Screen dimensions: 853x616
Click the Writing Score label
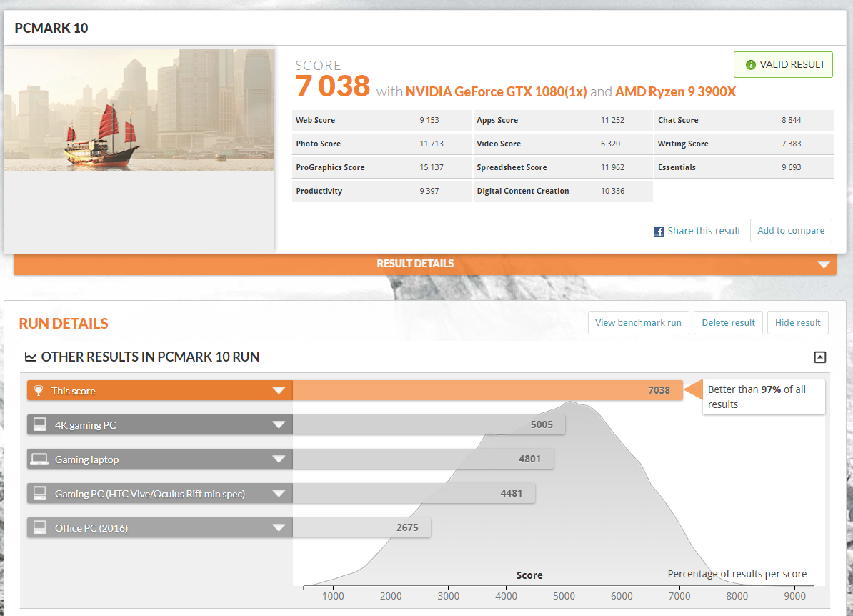pyautogui.click(x=683, y=144)
